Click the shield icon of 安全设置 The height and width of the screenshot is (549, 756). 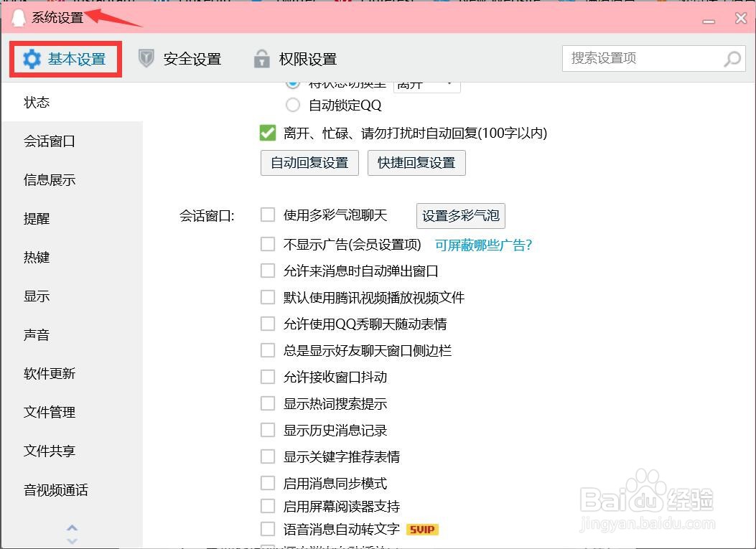pos(146,59)
